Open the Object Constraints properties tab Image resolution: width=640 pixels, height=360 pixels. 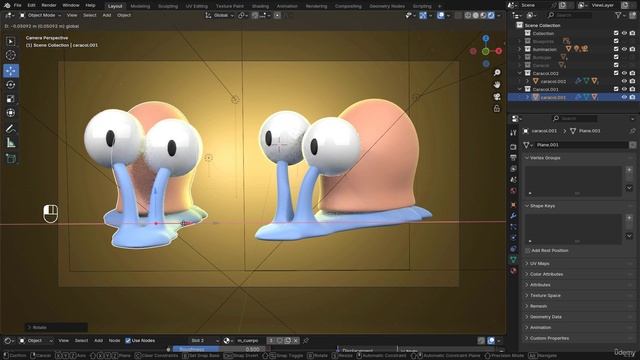coord(513,249)
